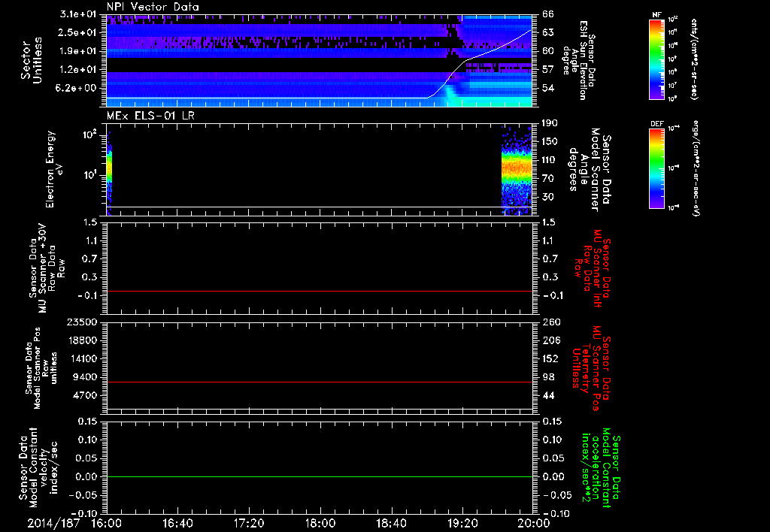Click the '110' scanner angle tick label
The image size is (770, 532).
pyautogui.click(x=550, y=160)
